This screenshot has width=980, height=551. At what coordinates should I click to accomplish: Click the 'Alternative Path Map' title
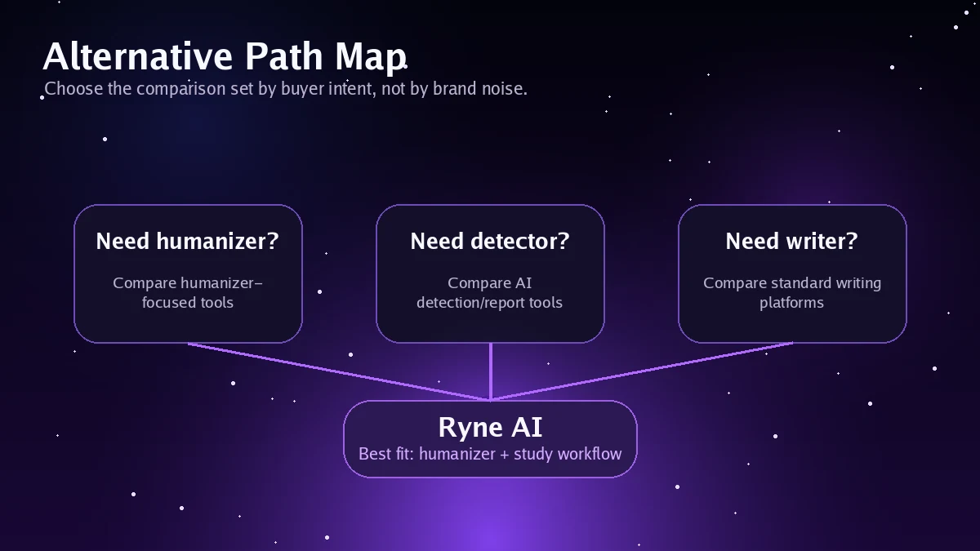pos(225,57)
